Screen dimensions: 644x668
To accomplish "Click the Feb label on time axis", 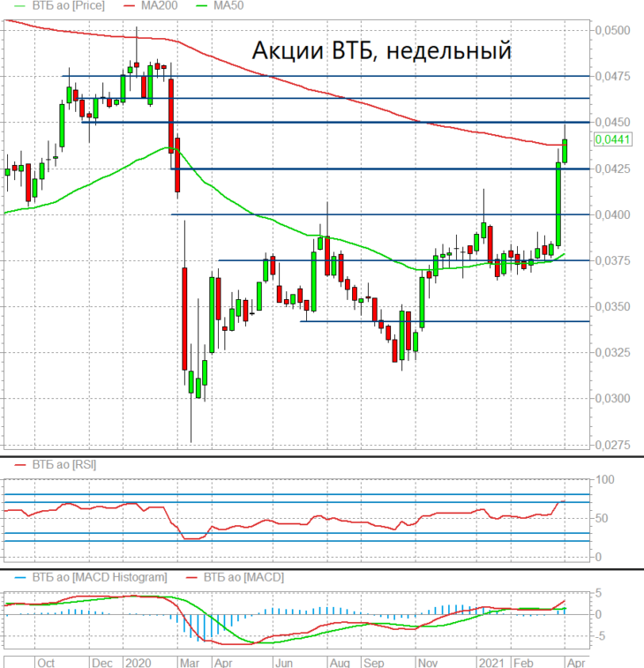I will 523,663.
